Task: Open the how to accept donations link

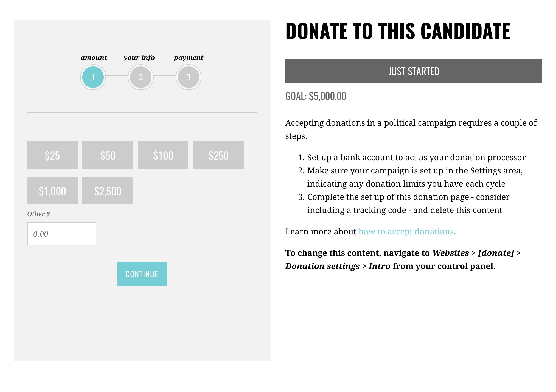Action: 406,231
